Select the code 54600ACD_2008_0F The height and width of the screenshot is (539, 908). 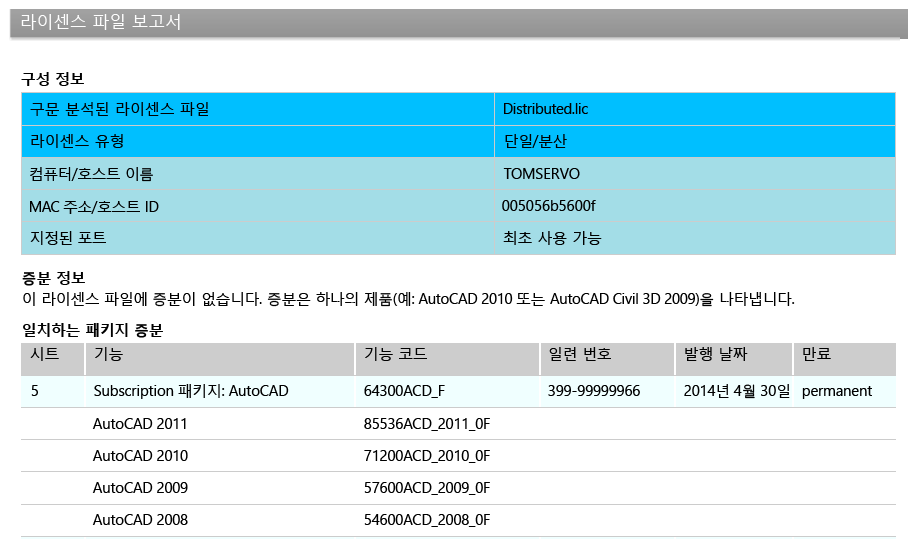427,519
